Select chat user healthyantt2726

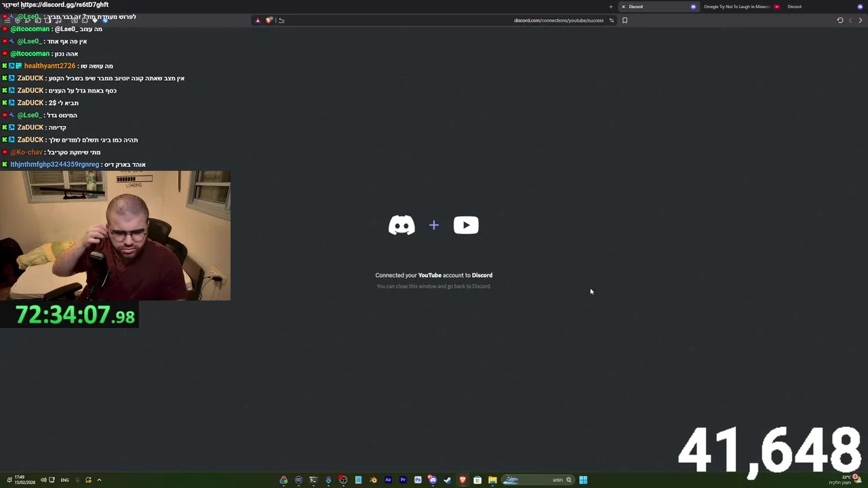point(50,66)
